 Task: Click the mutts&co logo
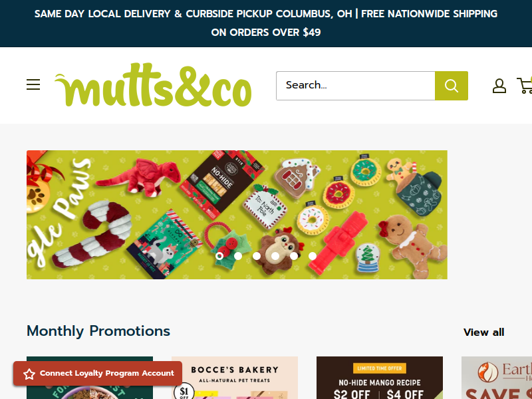[x=153, y=84]
